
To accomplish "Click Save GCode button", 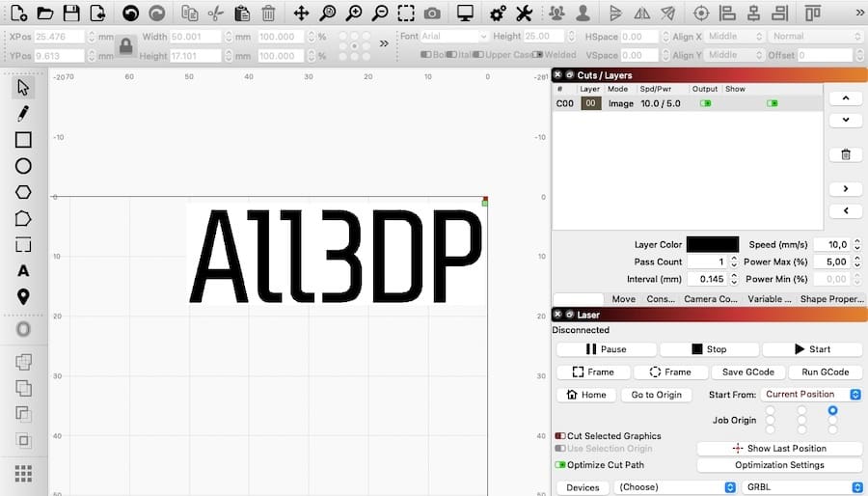I will [747, 372].
